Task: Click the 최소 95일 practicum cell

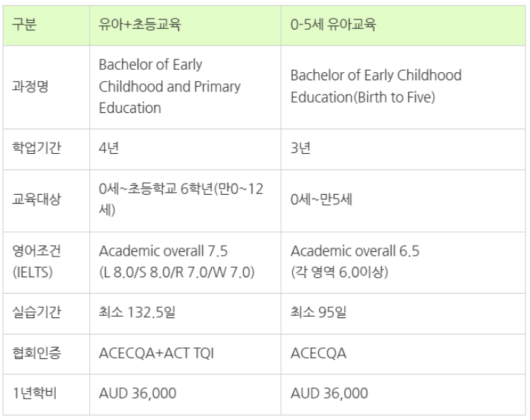Action: (403, 313)
